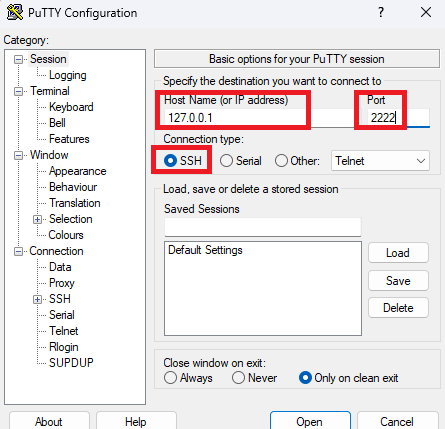
Task: Open Data settings under Connection
Action: (x=60, y=267)
